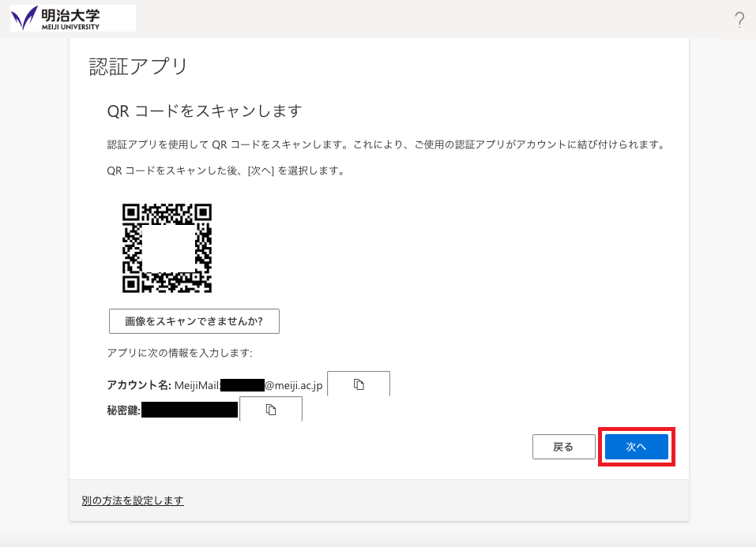Click the QR code image
Image resolution: width=756 pixels, height=547 pixels.
pos(167,248)
